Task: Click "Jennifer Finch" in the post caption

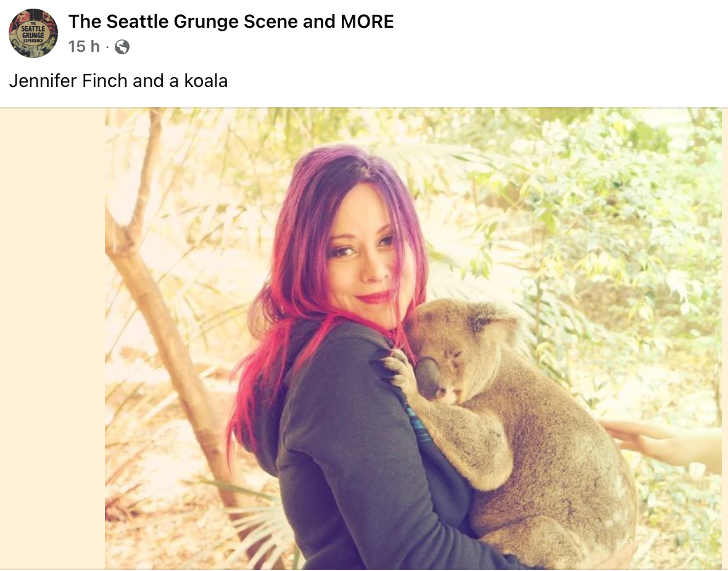Action: 68,81
